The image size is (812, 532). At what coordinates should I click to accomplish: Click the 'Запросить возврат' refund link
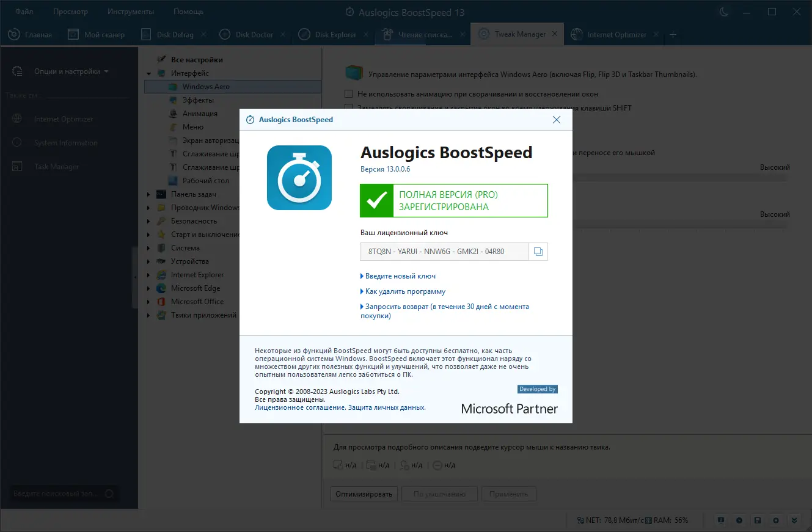pos(446,311)
